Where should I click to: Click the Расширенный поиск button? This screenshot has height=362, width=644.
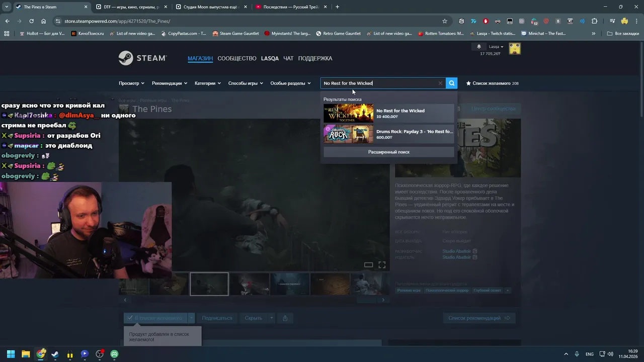pyautogui.click(x=388, y=152)
